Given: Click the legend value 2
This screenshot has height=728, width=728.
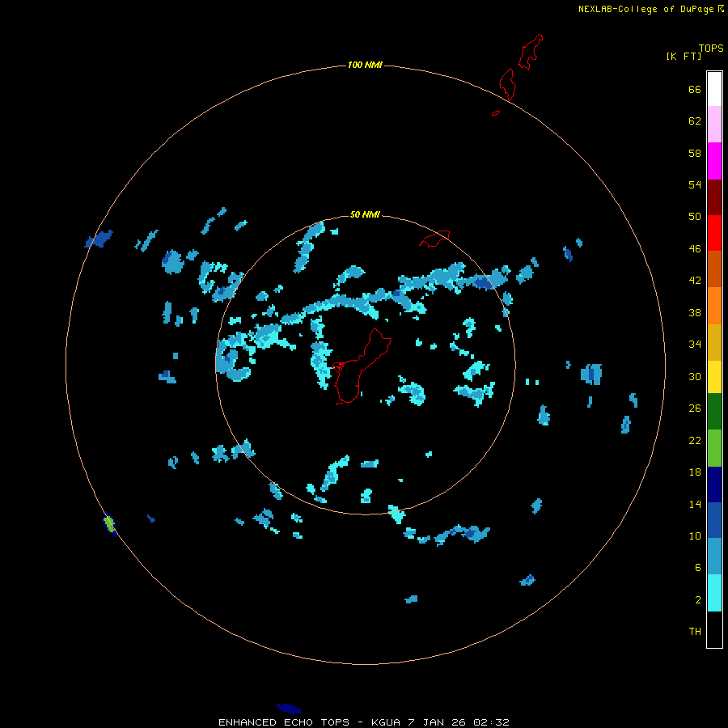Looking at the screenshot, I should [x=698, y=600].
